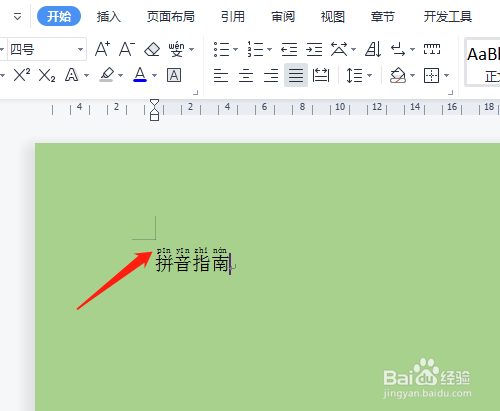Open the 章节 tab
Screen dimensions: 500x411
383,16
